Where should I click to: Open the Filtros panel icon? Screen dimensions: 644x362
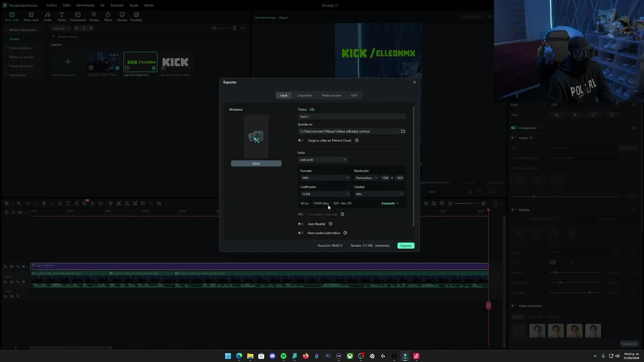coord(108,17)
